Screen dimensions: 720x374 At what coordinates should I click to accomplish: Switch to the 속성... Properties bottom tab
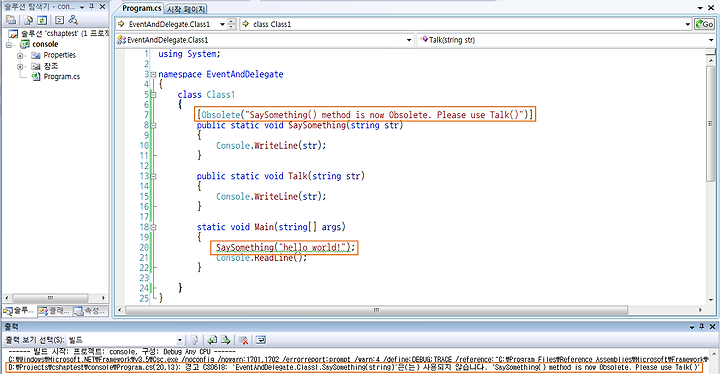click(x=90, y=311)
